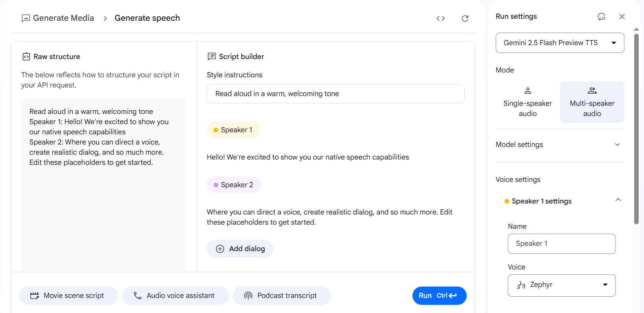Click the Add dialog button
Screen dimensions: 644x313
pos(240,249)
